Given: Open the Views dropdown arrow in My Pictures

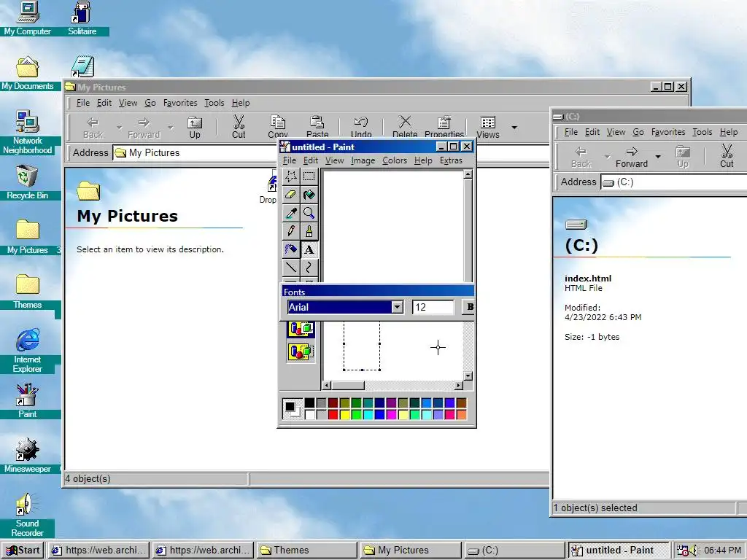Looking at the screenshot, I should click(514, 127).
